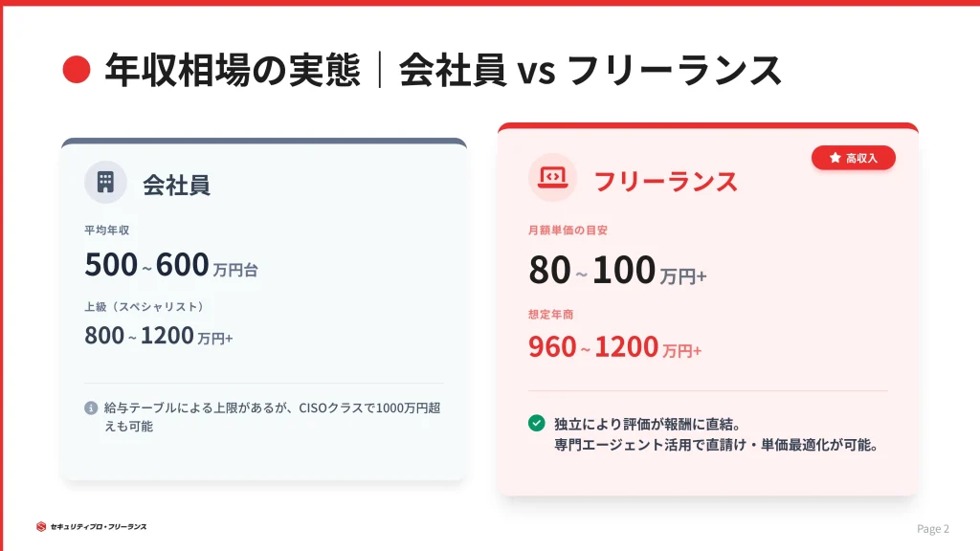Select the 500~600万円台 salary figure
This screenshot has width=980, height=551.
pos(170,265)
